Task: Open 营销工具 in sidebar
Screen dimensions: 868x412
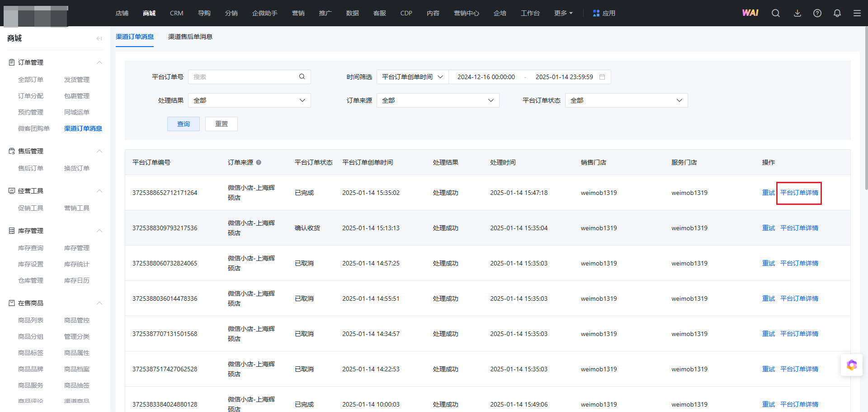Action: (x=77, y=208)
